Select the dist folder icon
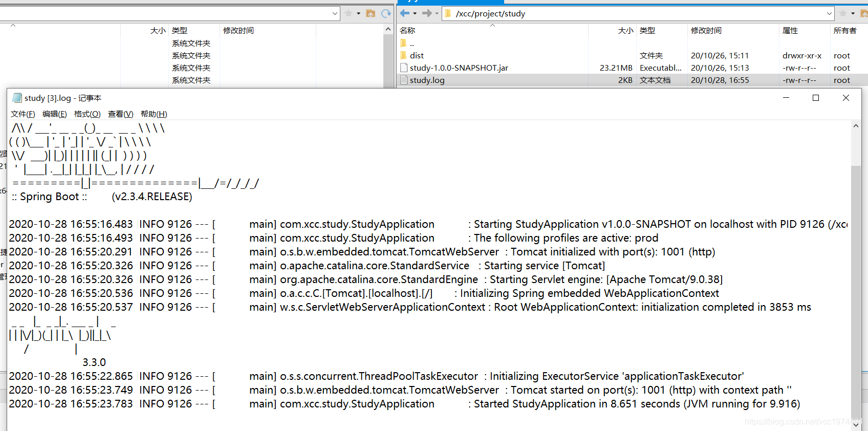The image size is (868, 431). (x=403, y=55)
